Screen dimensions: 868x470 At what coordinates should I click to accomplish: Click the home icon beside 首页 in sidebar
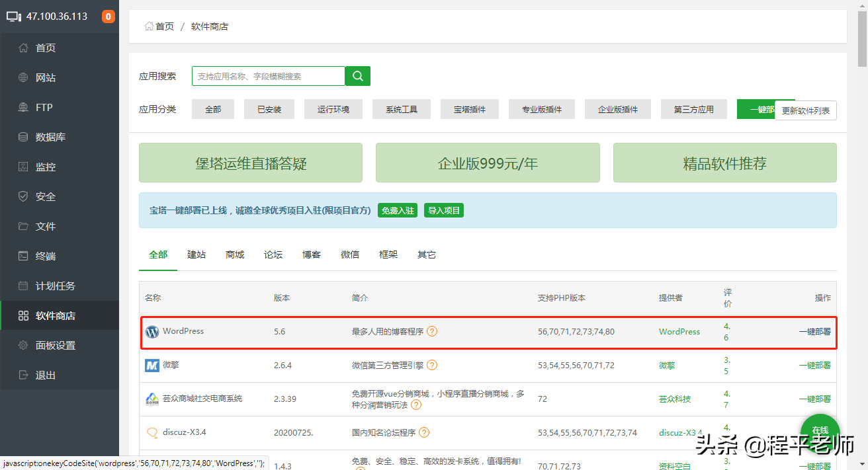point(23,48)
